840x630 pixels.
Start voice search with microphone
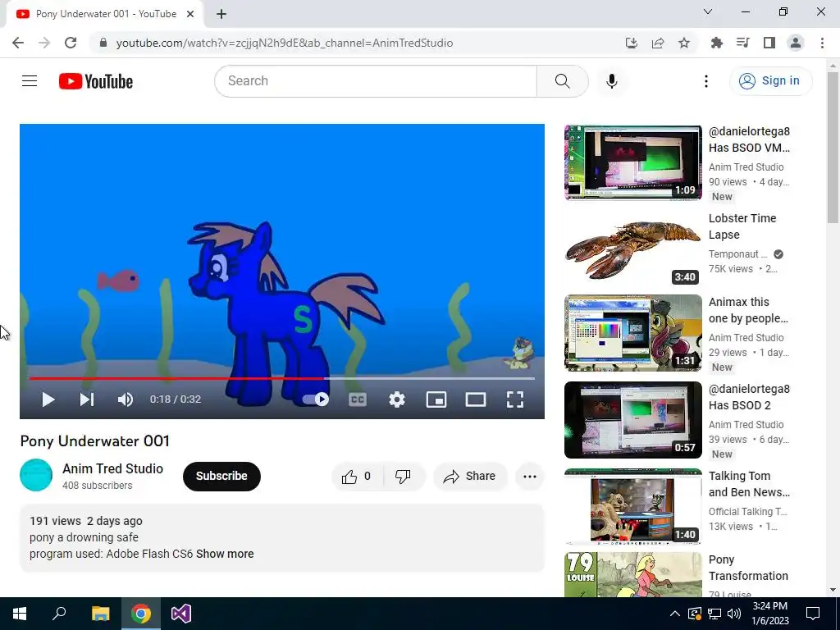pyautogui.click(x=612, y=81)
